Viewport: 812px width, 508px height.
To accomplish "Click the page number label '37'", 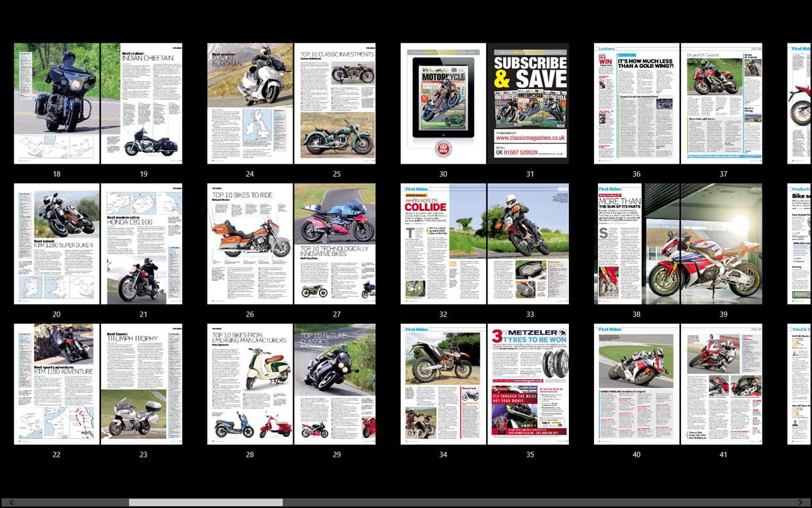I will (x=724, y=174).
